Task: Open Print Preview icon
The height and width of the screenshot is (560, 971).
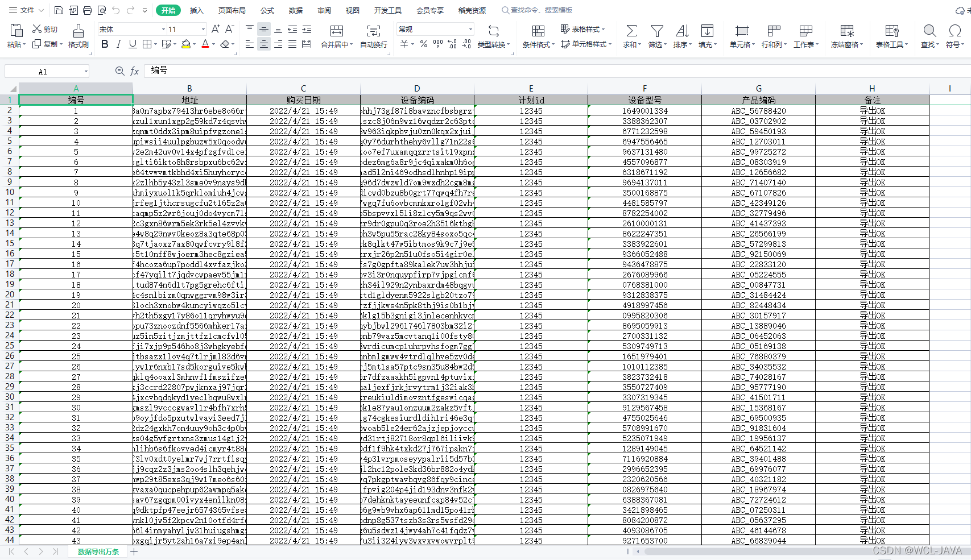Action: (x=102, y=10)
